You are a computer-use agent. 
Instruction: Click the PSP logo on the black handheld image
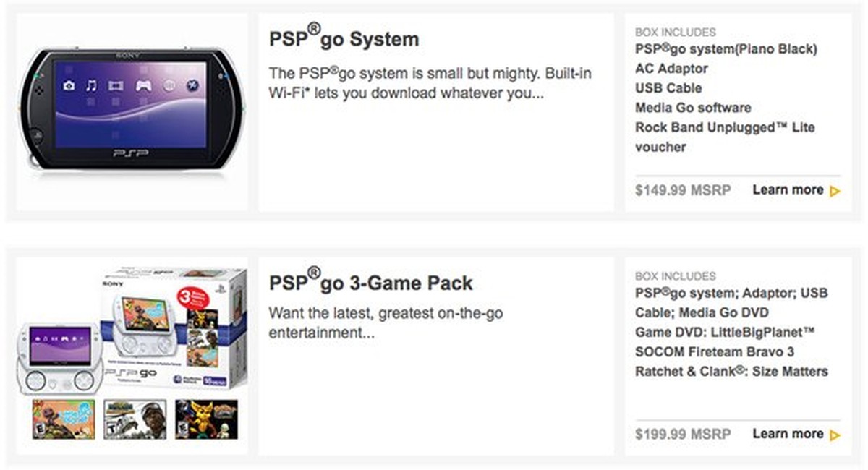tap(132, 152)
